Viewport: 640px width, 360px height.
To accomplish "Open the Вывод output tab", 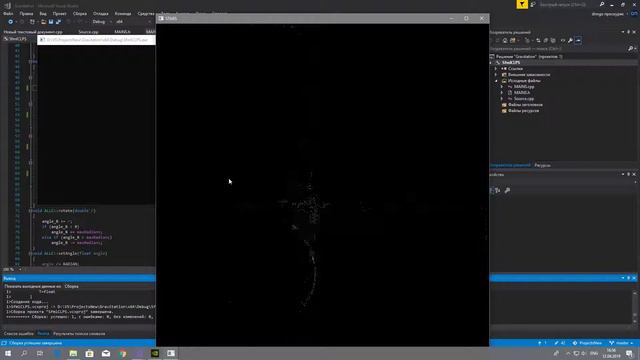I will point(43,334).
